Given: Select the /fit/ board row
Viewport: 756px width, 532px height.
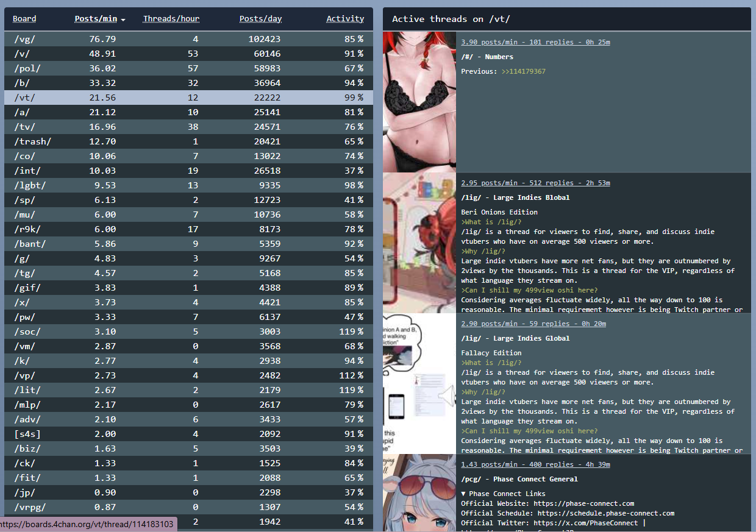Looking at the screenshot, I should click(x=188, y=478).
